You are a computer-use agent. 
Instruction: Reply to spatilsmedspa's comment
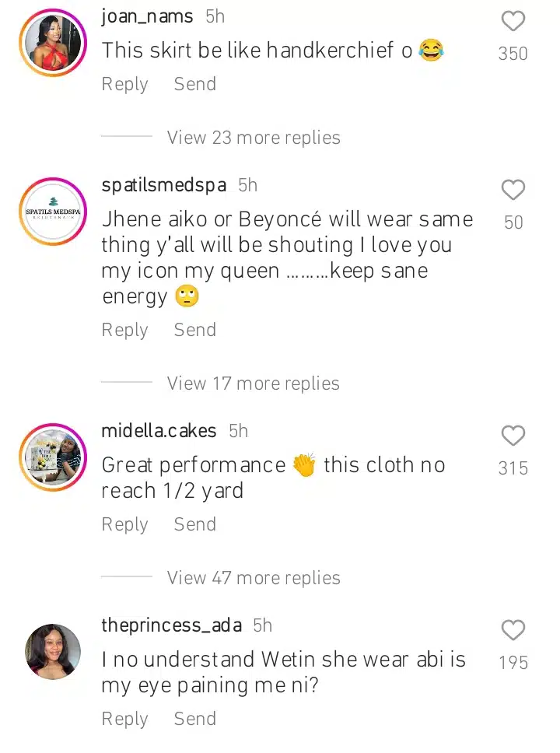click(124, 330)
